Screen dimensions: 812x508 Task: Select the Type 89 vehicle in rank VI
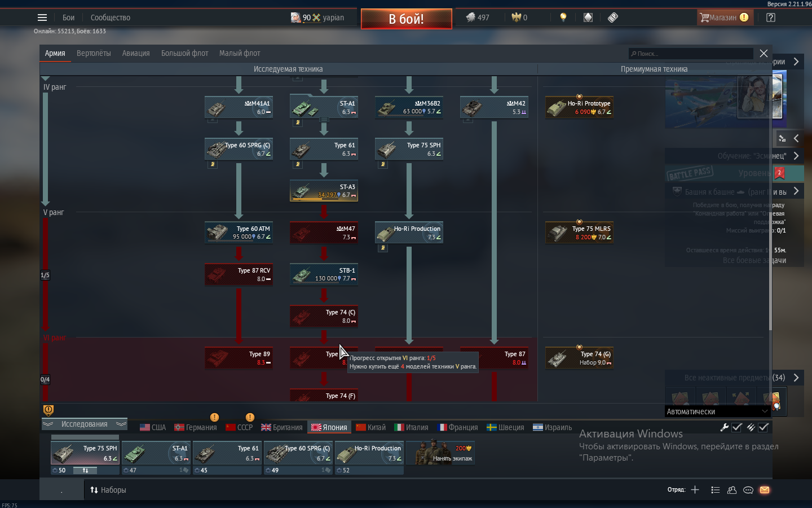coord(239,358)
